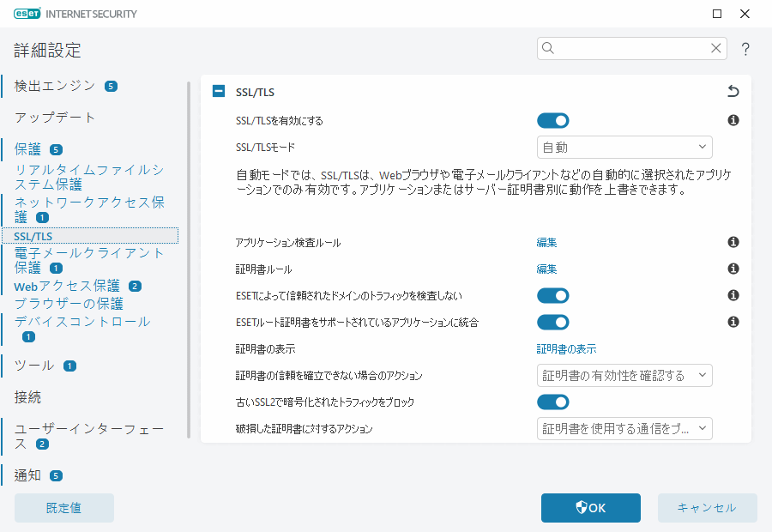Turn off 古いSSL2で暗号化されたトラフィックをブロック
The height and width of the screenshot is (532, 772).
pyautogui.click(x=552, y=402)
